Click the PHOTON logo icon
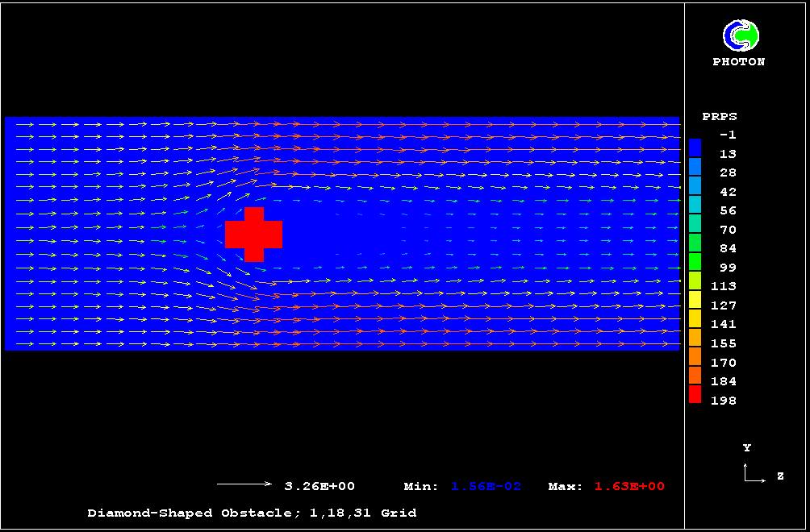 point(740,35)
